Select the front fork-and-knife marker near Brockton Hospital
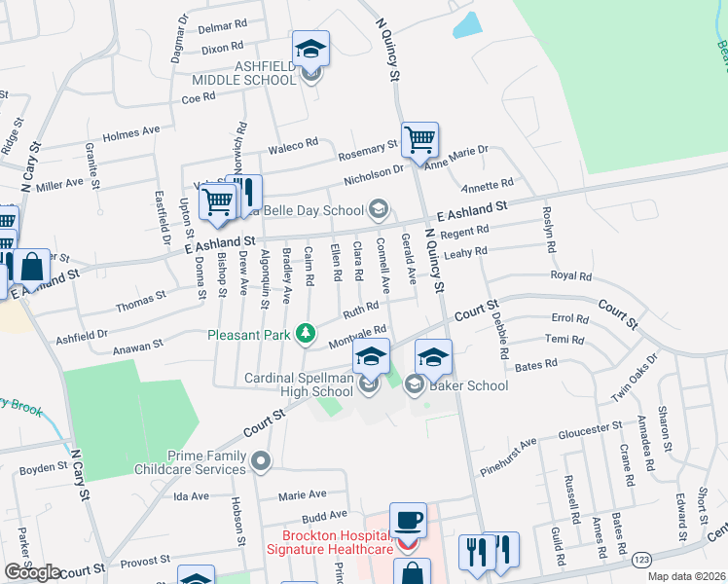This screenshot has height=584, width=728. pos(478,553)
